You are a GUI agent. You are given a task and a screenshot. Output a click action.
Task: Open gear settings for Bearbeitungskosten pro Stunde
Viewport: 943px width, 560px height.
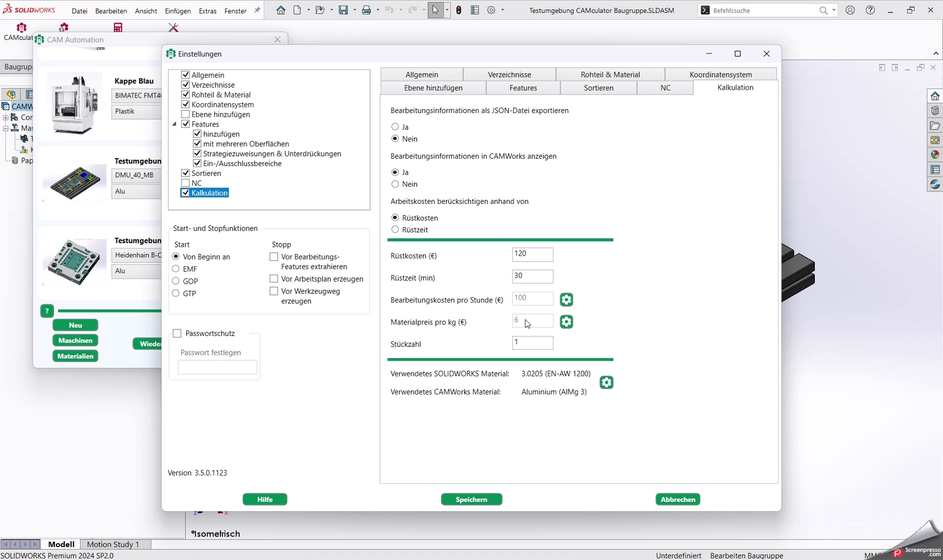(x=566, y=300)
